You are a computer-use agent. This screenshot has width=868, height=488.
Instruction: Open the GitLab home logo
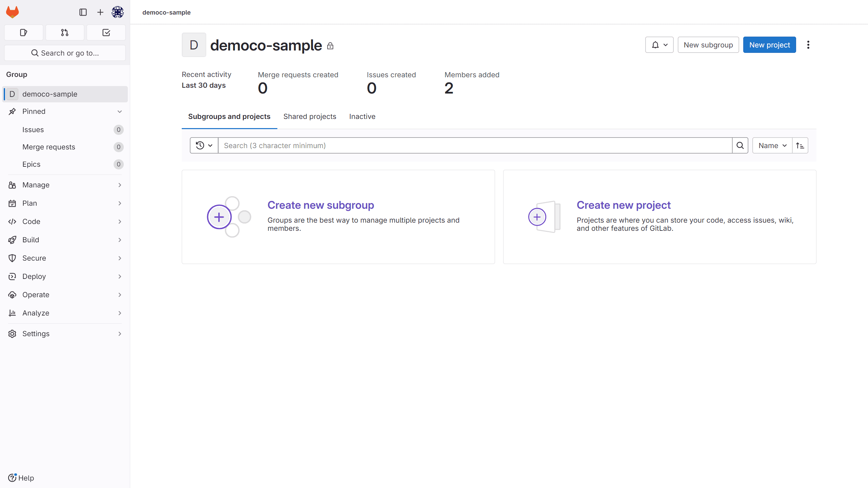point(13,12)
